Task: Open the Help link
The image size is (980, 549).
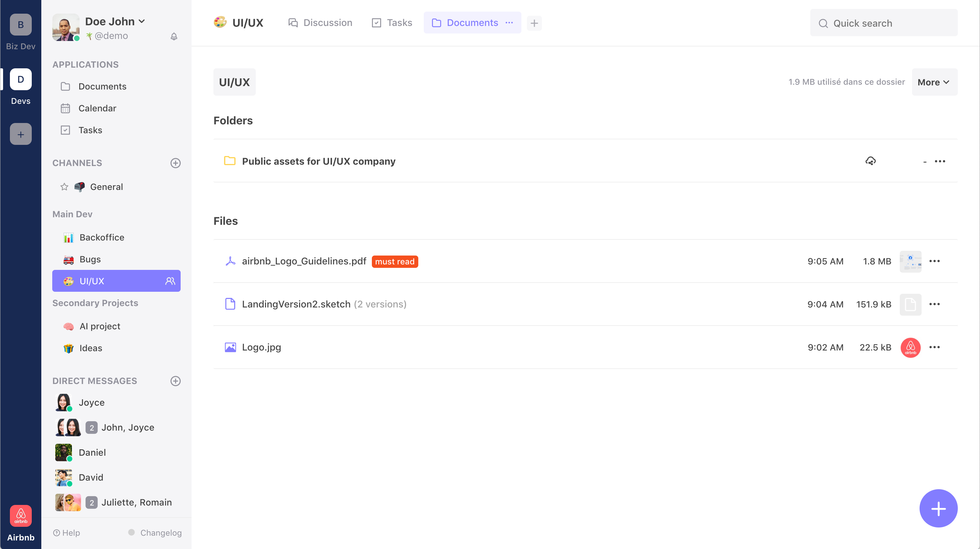Action: coord(67,533)
